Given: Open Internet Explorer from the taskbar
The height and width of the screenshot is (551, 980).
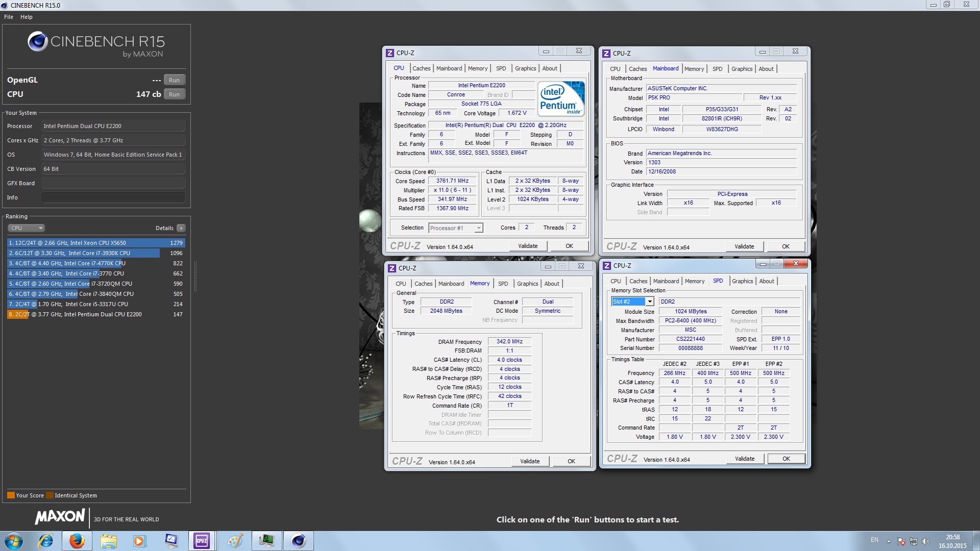Looking at the screenshot, I should [46, 541].
